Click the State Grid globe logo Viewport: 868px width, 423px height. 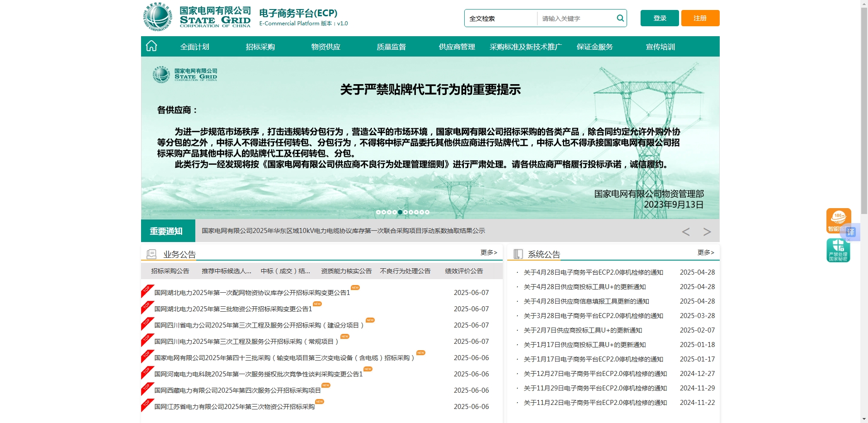[157, 17]
